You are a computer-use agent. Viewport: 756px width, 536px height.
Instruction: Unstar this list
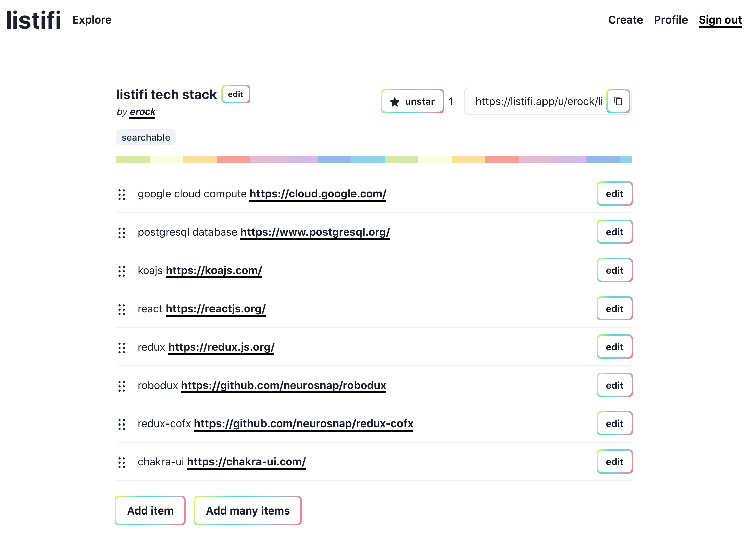tap(413, 101)
